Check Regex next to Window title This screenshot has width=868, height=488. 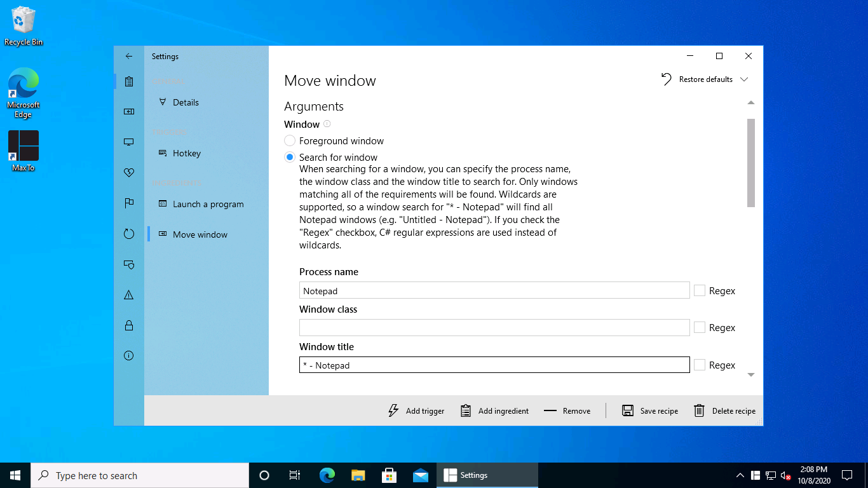click(x=700, y=365)
